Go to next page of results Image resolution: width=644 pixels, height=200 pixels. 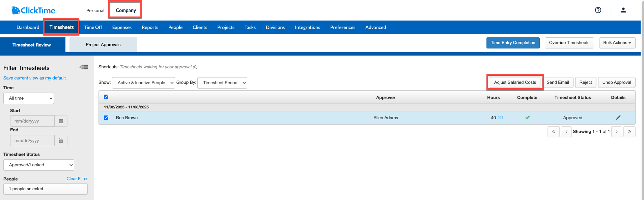pos(617,132)
